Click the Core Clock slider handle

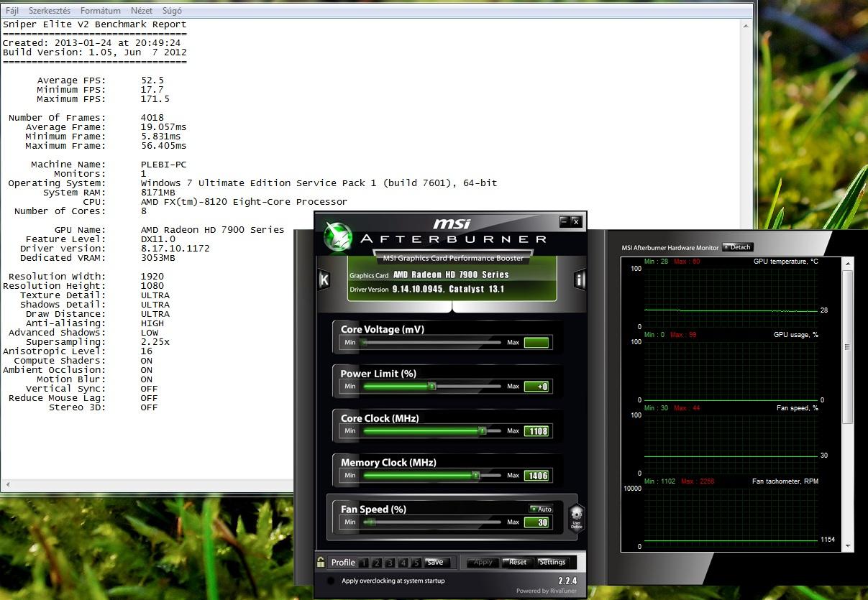483,431
